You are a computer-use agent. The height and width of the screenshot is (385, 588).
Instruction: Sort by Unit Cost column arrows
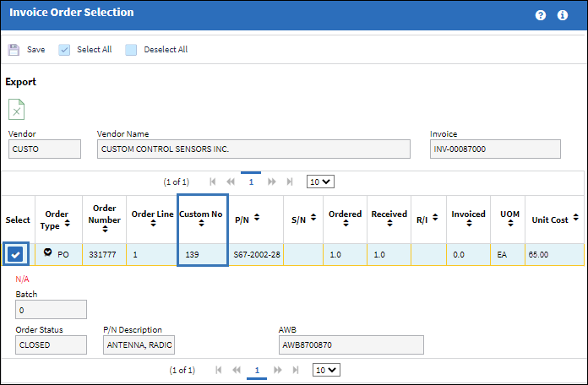(576, 217)
